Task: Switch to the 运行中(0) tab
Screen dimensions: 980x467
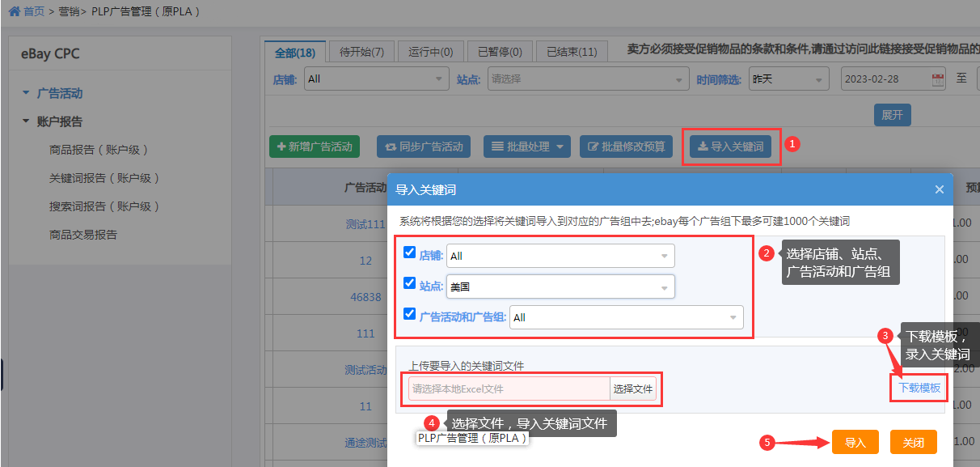Action: (430, 52)
